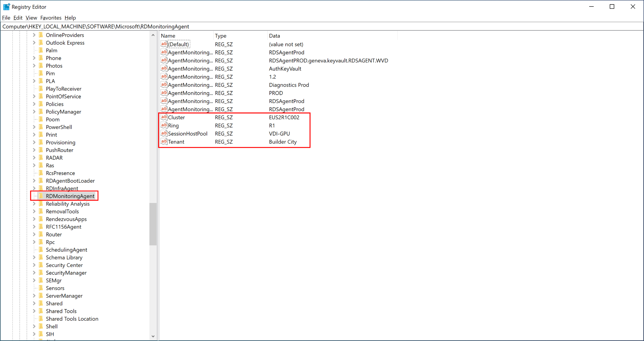Click the folder icon next to Provisioning
The width and height of the screenshot is (644, 341).
coord(41,142)
